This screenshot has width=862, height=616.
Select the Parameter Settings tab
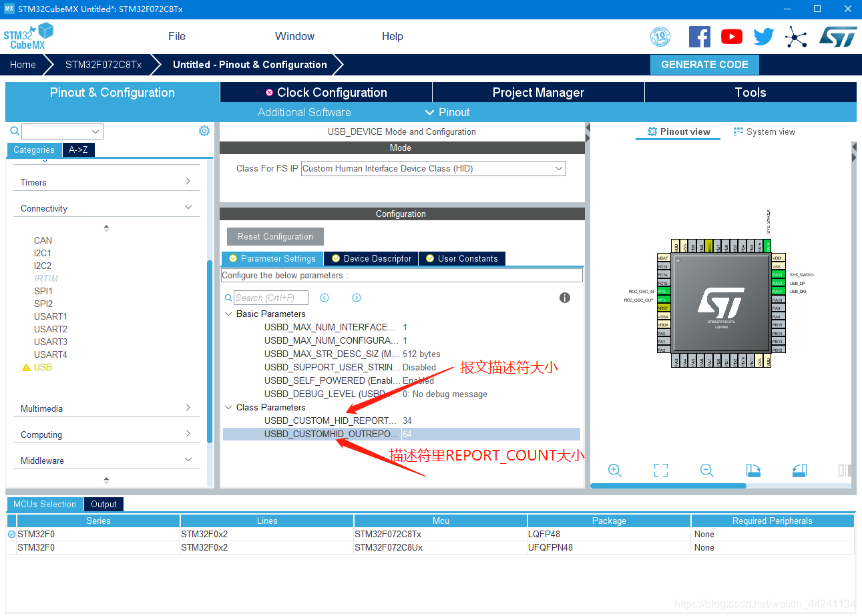272,258
